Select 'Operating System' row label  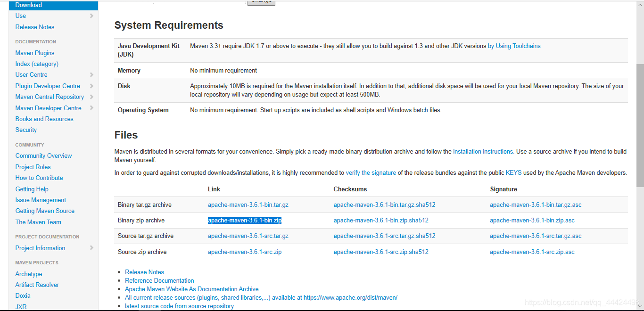pyautogui.click(x=143, y=110)
